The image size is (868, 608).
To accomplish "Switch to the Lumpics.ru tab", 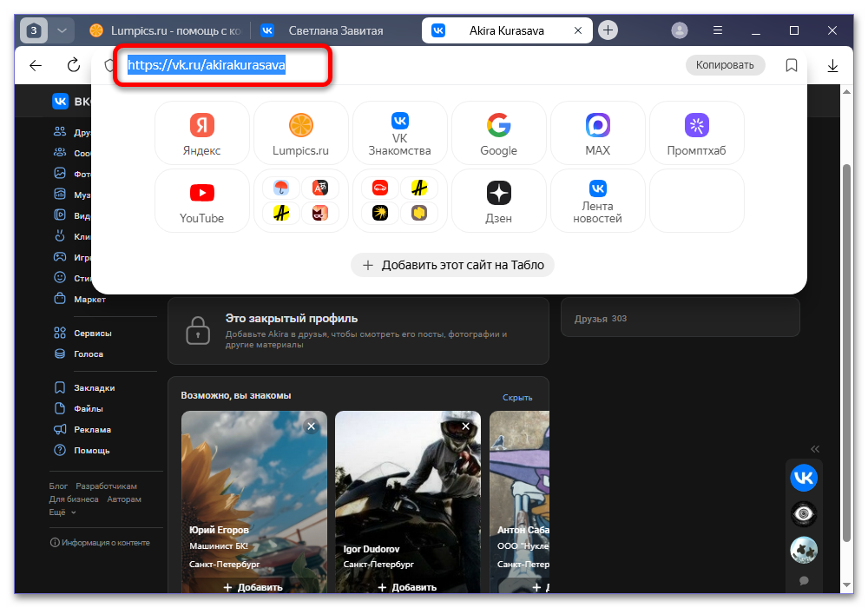I will click(x=166, y=30).
